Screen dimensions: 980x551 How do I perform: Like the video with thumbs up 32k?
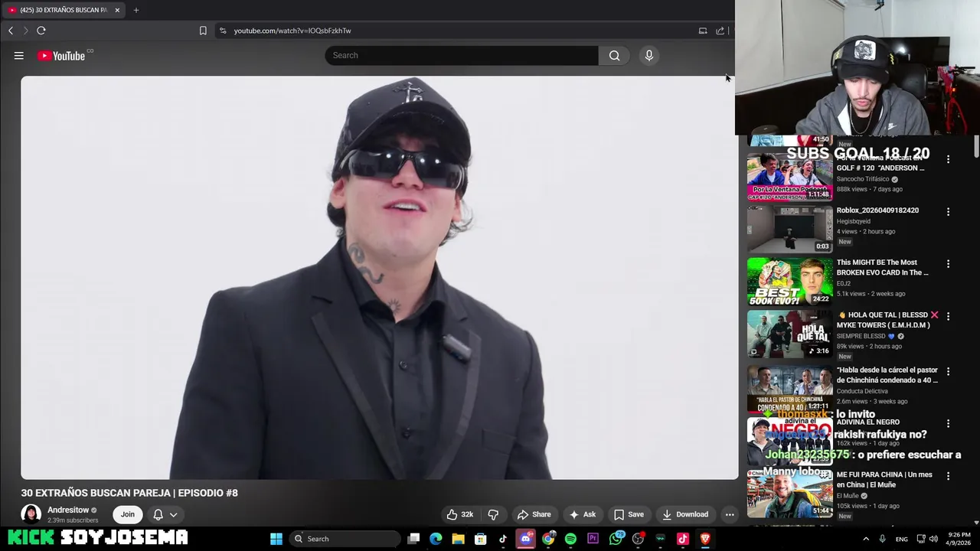pos(460,514)
